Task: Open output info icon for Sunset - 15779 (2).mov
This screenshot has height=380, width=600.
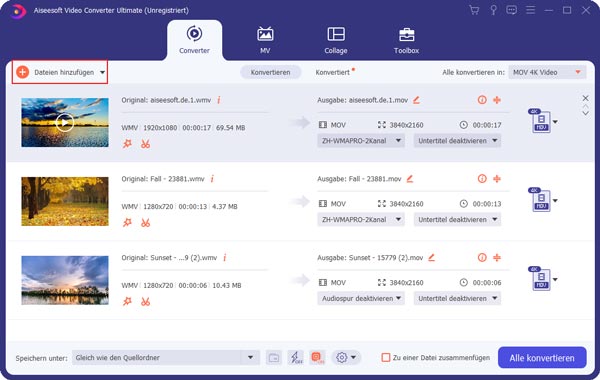Action: click(x=482, y=258)
